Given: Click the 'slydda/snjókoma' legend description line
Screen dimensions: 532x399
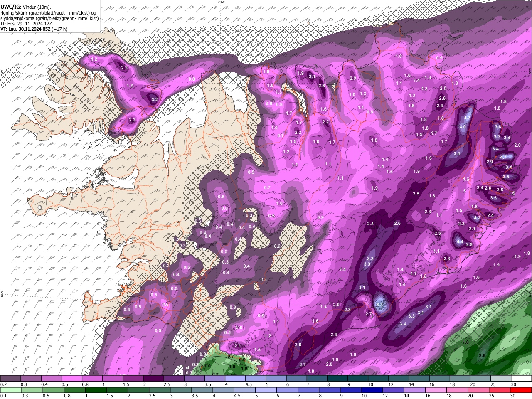Looking at the screenshot, I should 49,18.
